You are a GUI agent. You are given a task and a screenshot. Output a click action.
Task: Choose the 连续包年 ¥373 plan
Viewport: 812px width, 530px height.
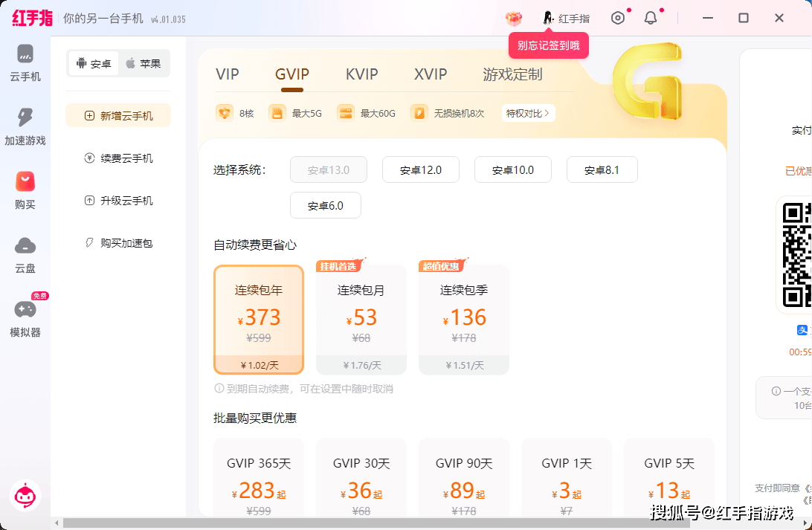tap(259, 320)
